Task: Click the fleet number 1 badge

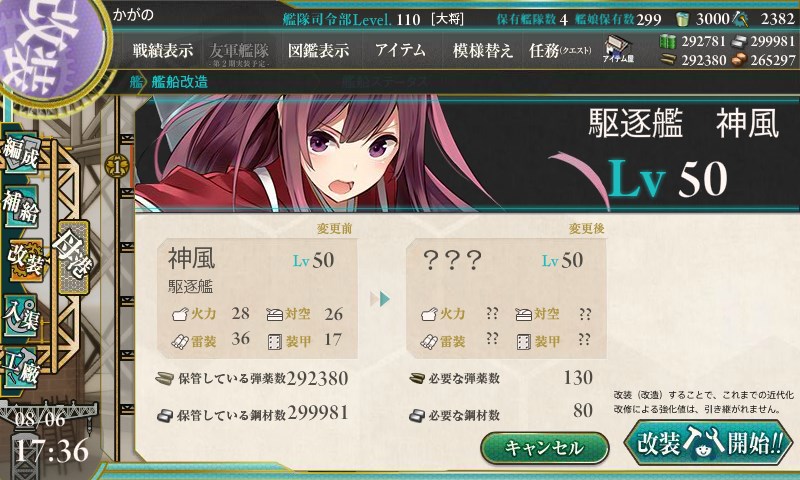Action: (x=117, y=166)
